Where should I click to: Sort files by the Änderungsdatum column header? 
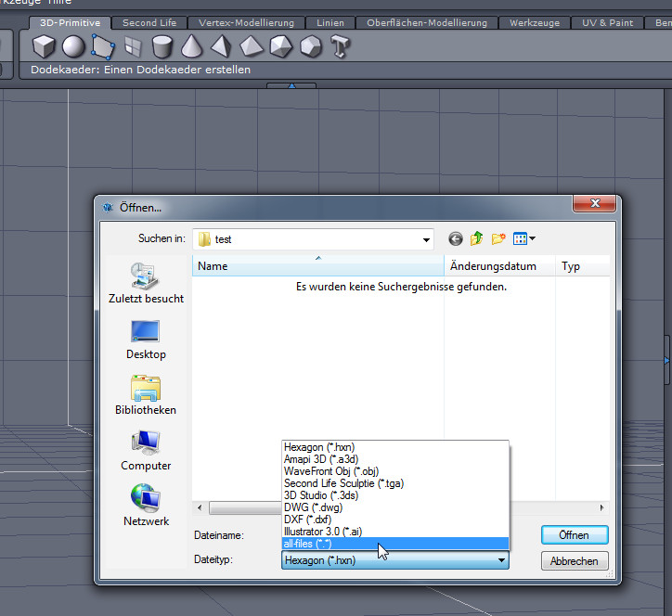click(493, 266)
